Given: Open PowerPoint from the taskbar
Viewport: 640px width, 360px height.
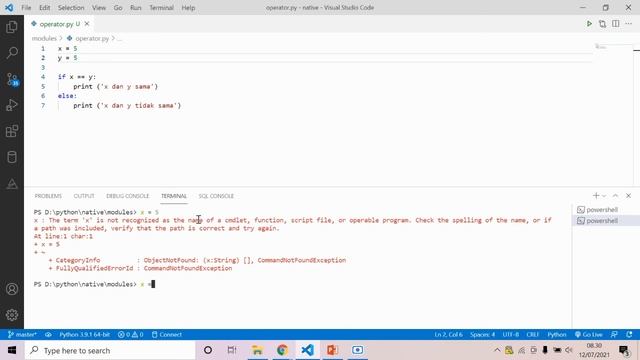Looking at the screenshot, I should tap(332, 350).
